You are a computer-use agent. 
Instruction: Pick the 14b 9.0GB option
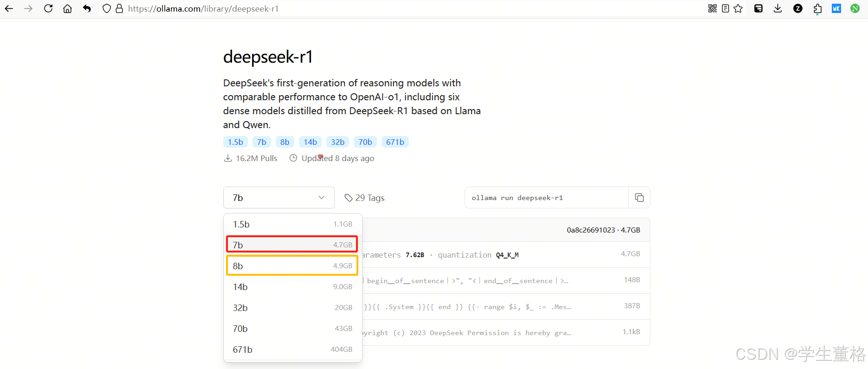click(292, 287)
